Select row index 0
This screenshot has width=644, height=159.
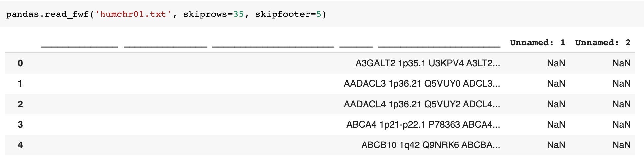(x=20, y=63)
